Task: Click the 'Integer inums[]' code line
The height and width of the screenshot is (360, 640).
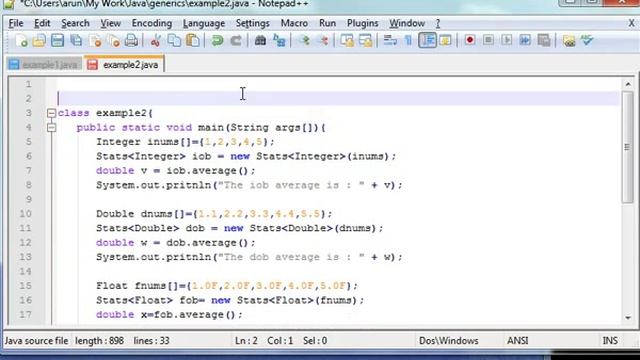Action: click(x=185, y=142)
